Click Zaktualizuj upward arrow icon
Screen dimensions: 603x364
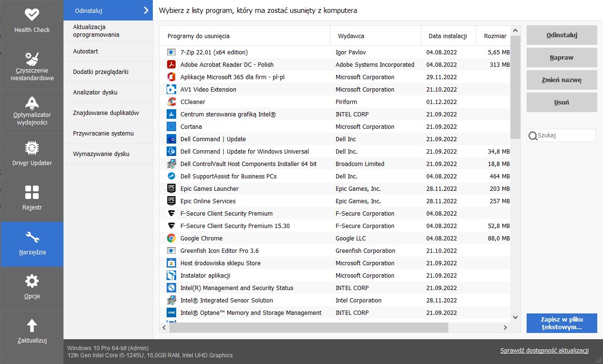[x=32, y=325]
